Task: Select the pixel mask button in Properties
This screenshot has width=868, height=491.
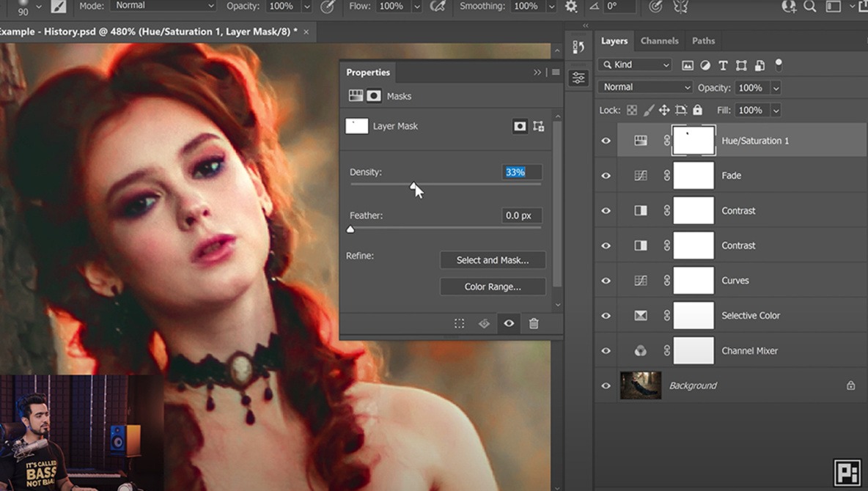Action: tap(520, 126)
